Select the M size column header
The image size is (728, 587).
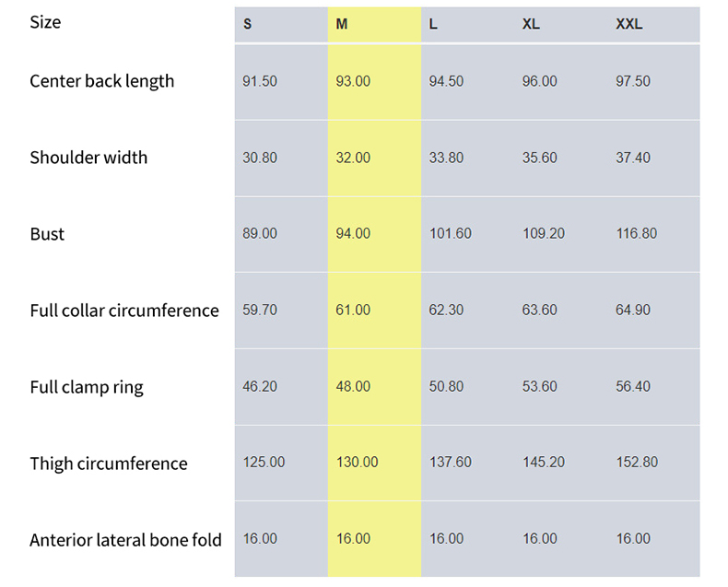342,24
